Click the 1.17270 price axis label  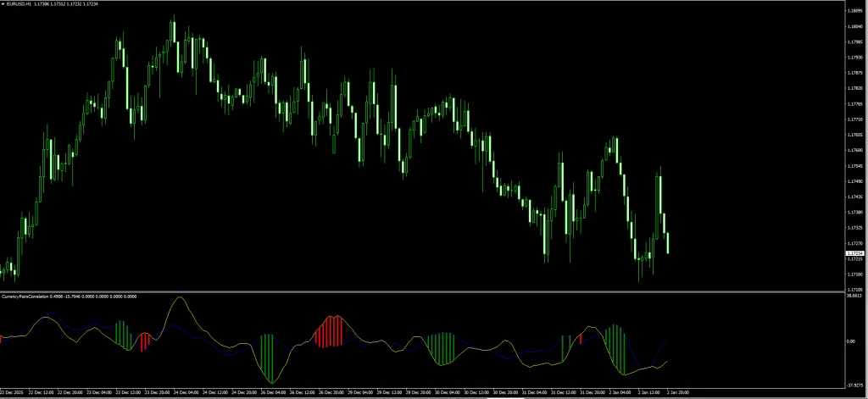point(855,243)
